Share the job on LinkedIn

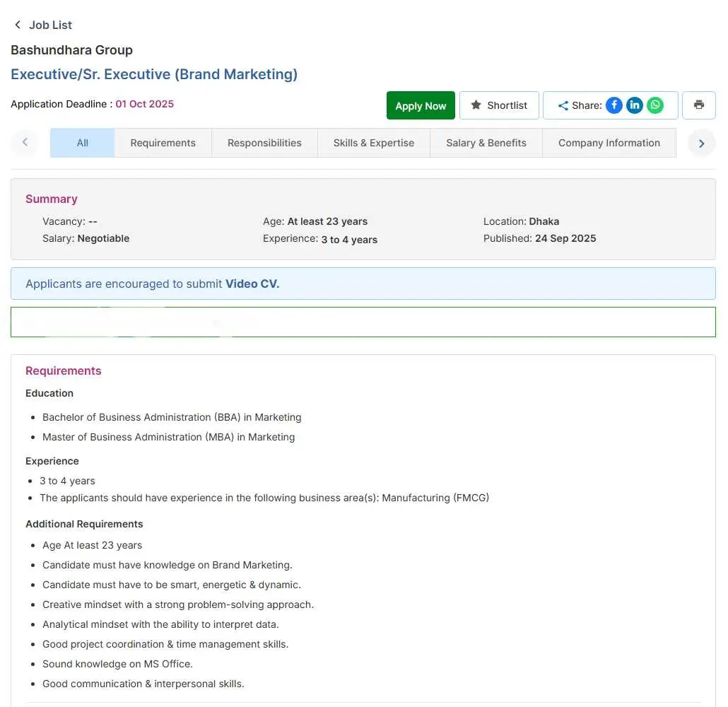point(635,105)
